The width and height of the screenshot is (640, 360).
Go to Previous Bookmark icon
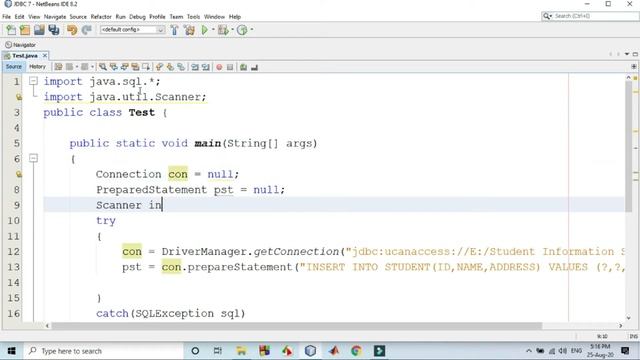(x=159, y=67)
